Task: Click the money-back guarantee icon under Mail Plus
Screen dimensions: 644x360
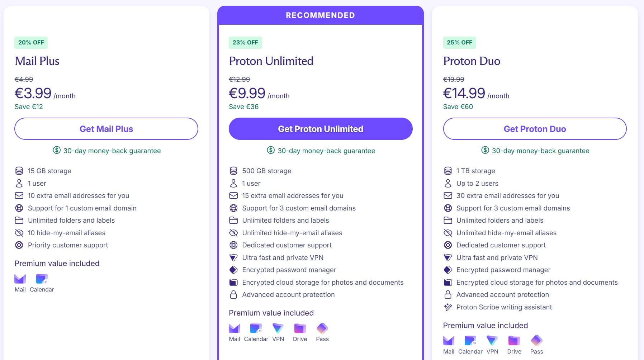Action: (x=57, y=150)
